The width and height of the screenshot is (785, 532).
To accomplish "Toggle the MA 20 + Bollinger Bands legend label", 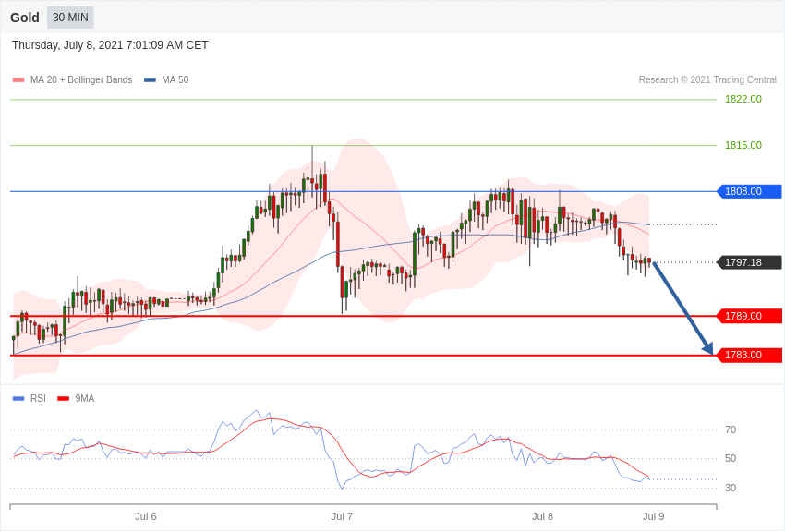I will (81, 80).
